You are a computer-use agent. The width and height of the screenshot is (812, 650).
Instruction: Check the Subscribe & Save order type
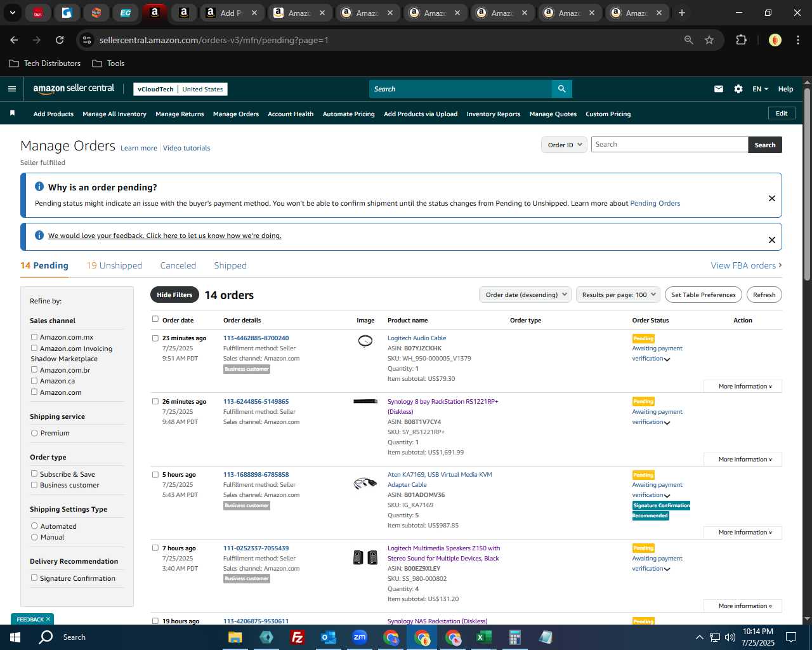coord(34,474)
